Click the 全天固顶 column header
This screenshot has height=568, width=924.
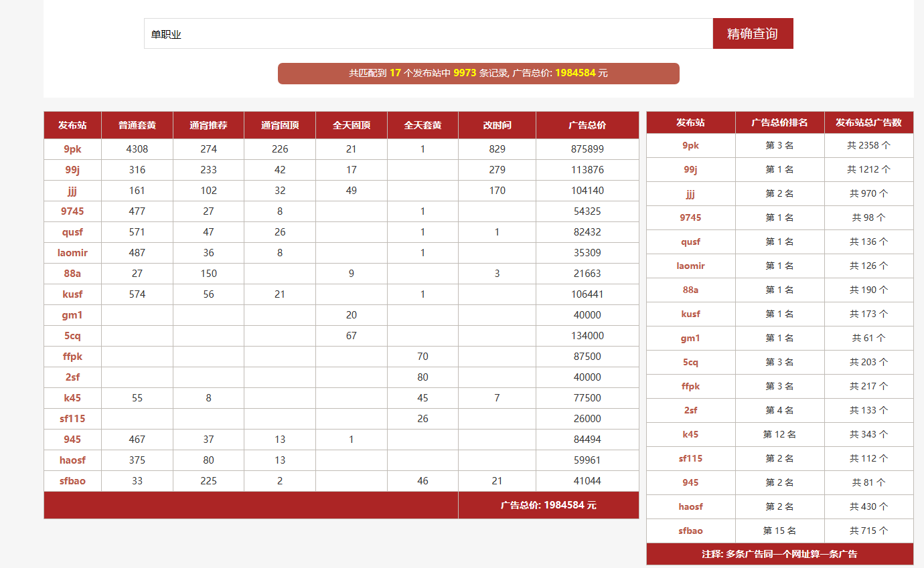[x=352, y=125]
